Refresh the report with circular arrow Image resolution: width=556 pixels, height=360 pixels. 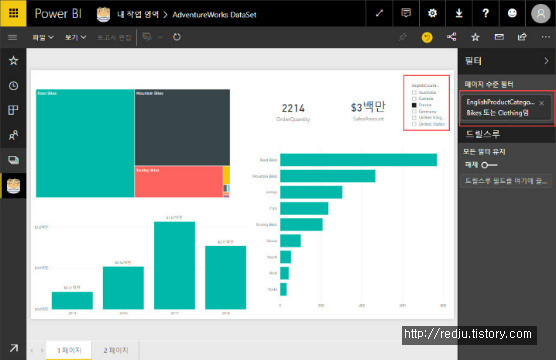click(177, 37)
